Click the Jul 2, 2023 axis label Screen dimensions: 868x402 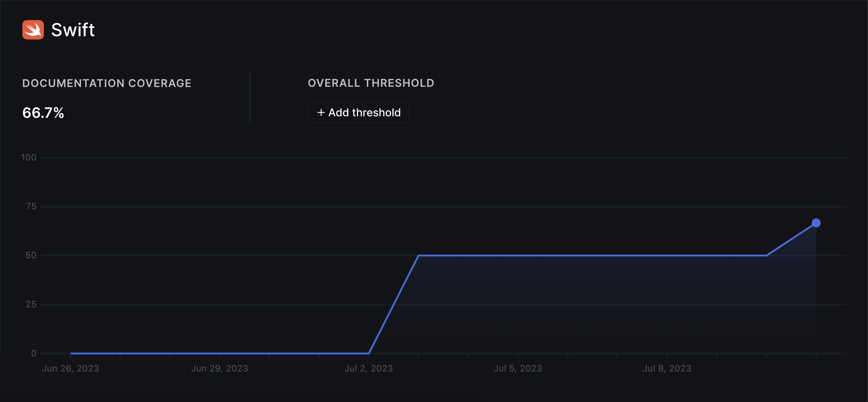click(369, 368)
